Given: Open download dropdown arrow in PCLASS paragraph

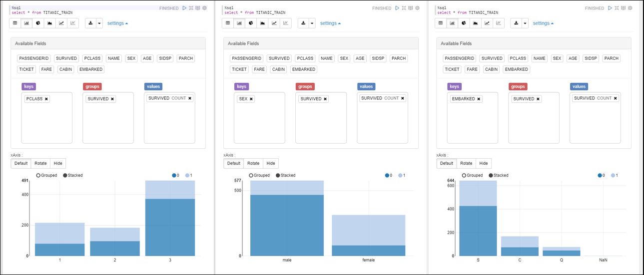Looking at the screenshot, I should point(99,23).
